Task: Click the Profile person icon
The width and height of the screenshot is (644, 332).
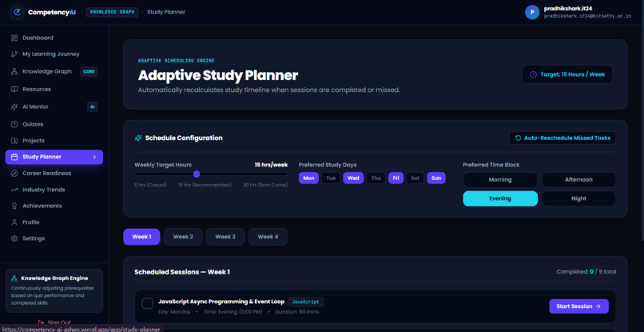Action: pos(14,222)
